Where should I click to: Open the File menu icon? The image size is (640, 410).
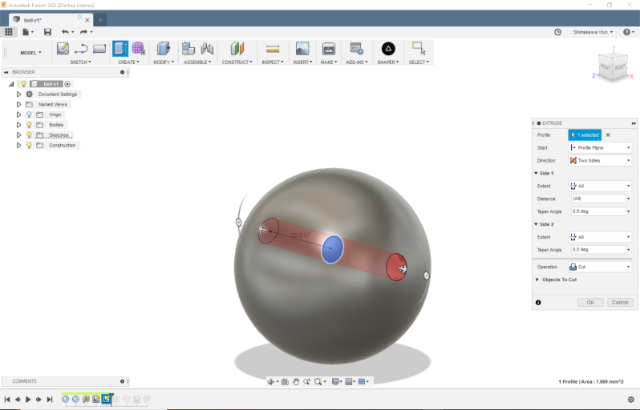coord(28,32)
